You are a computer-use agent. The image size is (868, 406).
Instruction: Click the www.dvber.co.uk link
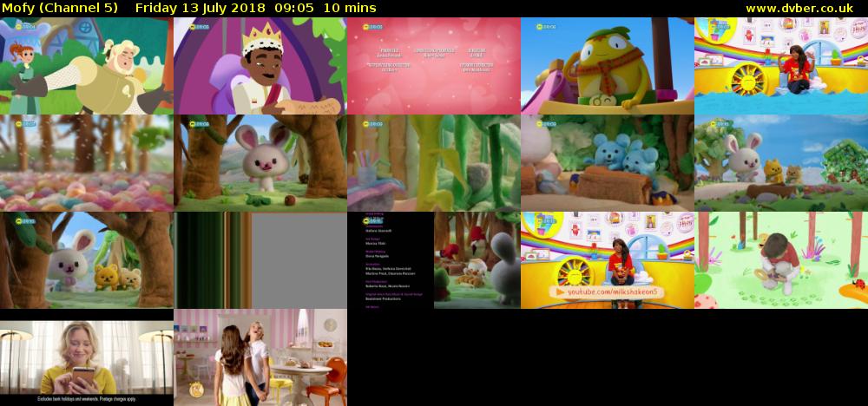[799, 9]
